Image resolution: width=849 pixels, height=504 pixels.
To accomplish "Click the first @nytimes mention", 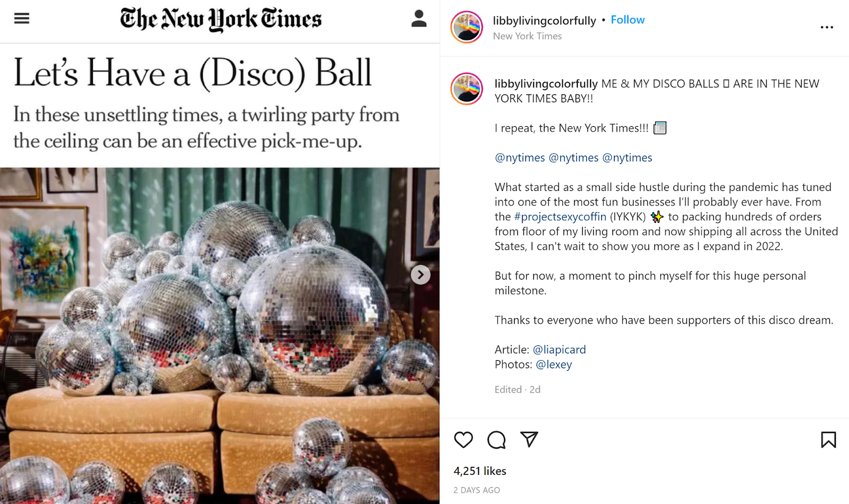I will [519, 158].
